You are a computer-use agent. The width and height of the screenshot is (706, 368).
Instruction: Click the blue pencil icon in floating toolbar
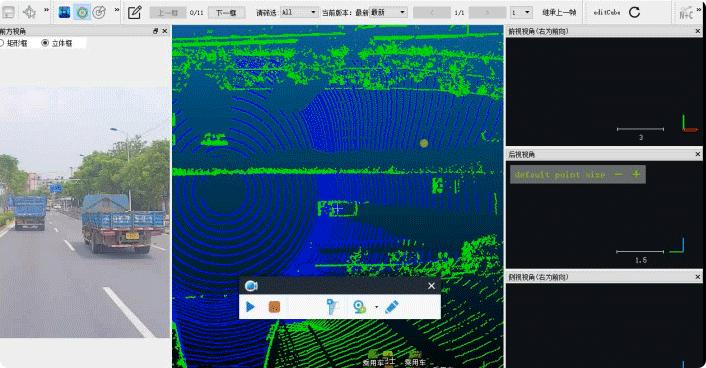(x=392, y=307)
